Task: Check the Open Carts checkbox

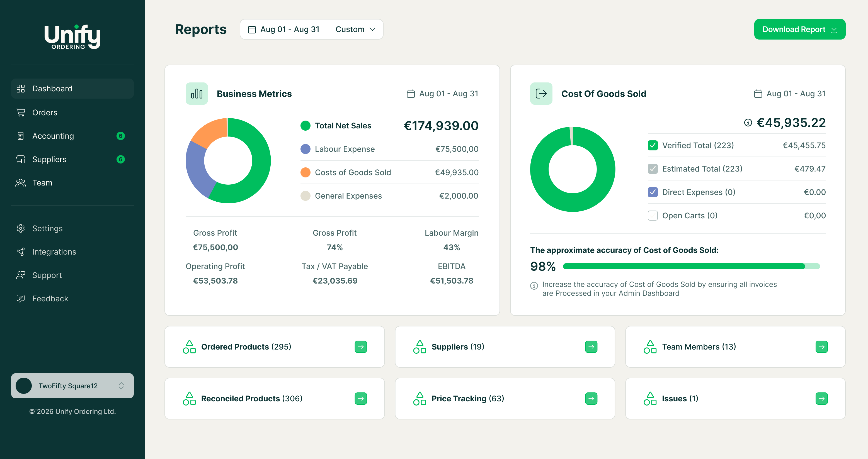Action: pos(653,216)
